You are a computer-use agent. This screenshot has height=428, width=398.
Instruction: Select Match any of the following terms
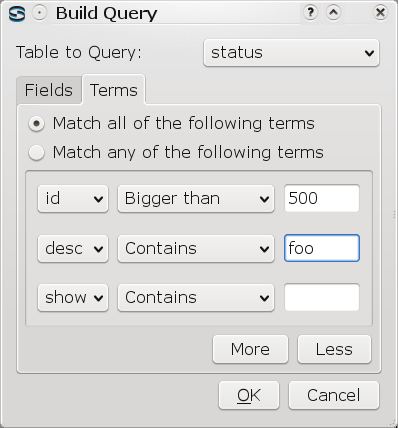point(176,153)
